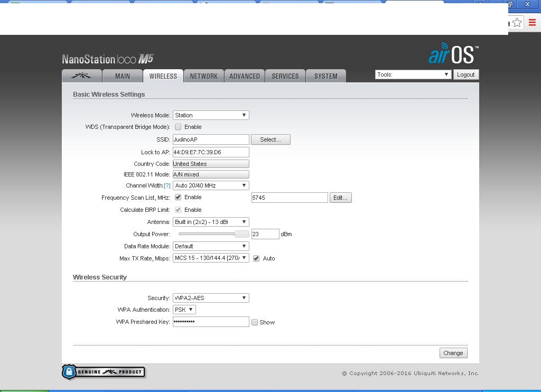
Task: Open the Security dropdown
Action: pyautogui.click(x=211, y=298)
